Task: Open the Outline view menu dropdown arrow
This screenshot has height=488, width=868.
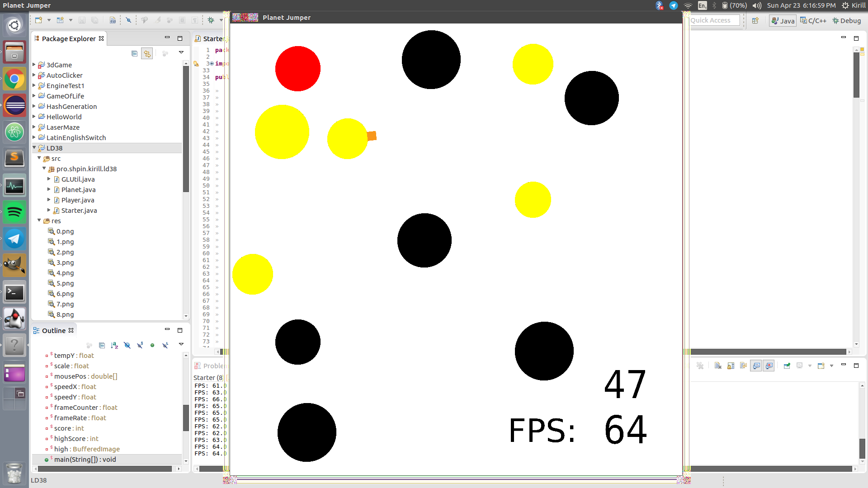Action: (x=181, y=344)
